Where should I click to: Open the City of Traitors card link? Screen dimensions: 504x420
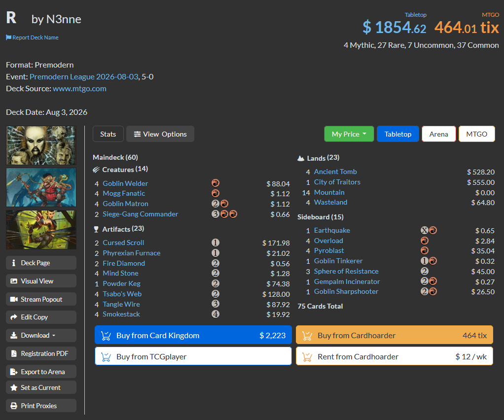point(337,182)
